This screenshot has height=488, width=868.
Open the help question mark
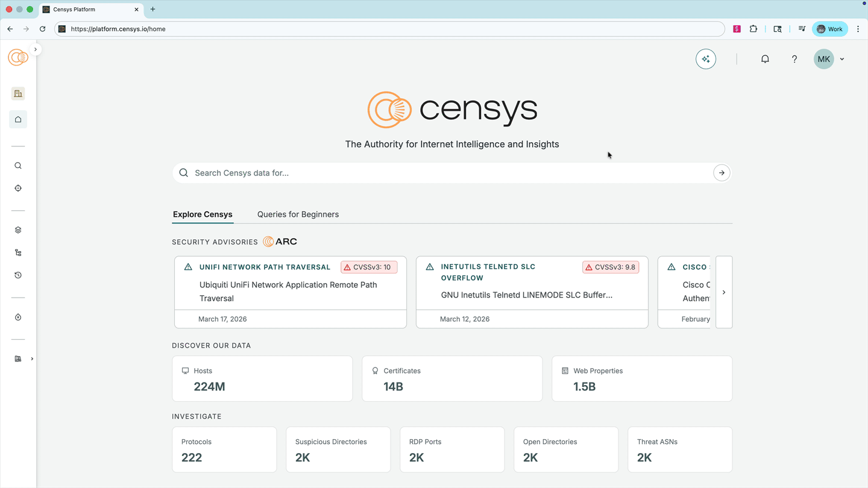coord(794,59)
